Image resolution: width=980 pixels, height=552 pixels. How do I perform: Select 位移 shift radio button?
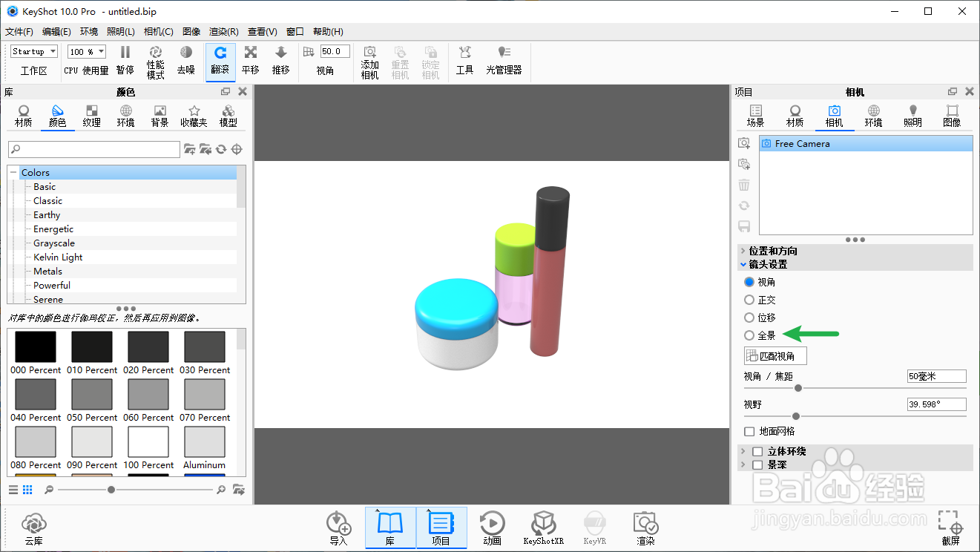coord(749,318)
